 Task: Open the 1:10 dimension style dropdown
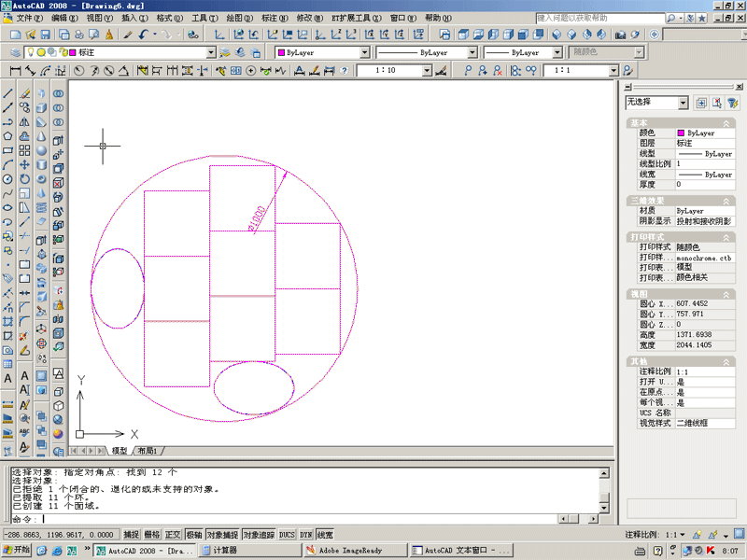click(428, 71)
